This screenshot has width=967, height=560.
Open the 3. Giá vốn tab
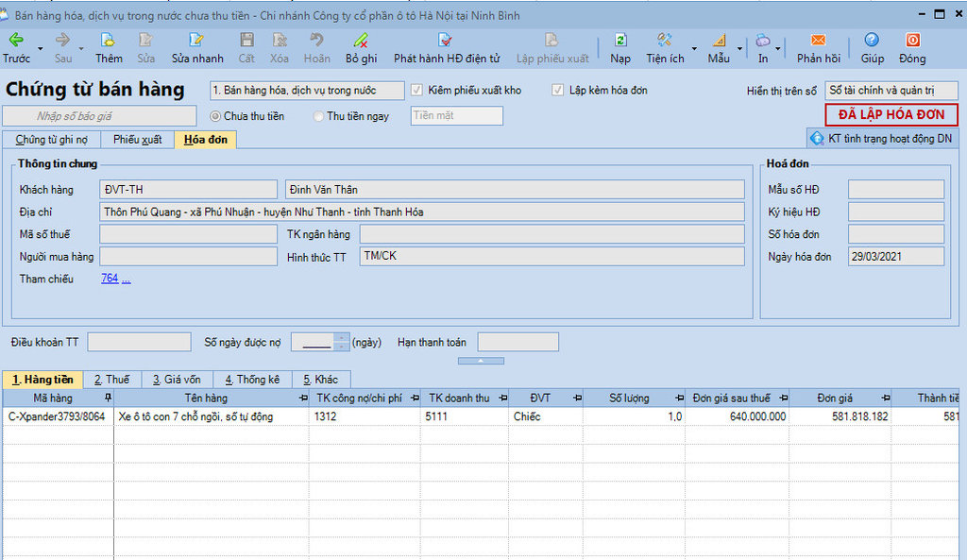(177, 380)
